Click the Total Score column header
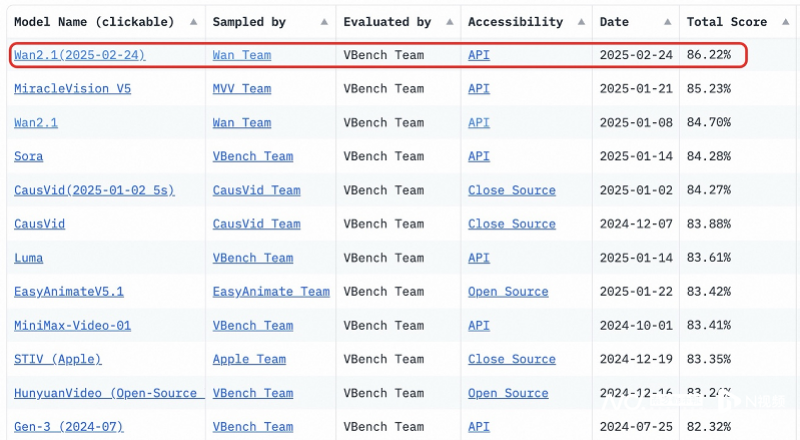The width and height of the screenshot is (800, 440). click(727, 22)
